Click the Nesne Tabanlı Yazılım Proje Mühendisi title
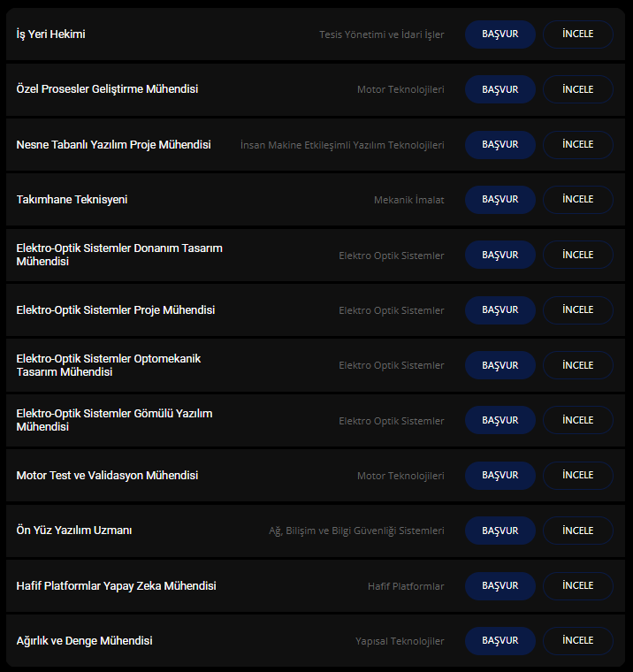Image resolution: width=633 pixels, height=672 pixels. coord(113,144)
